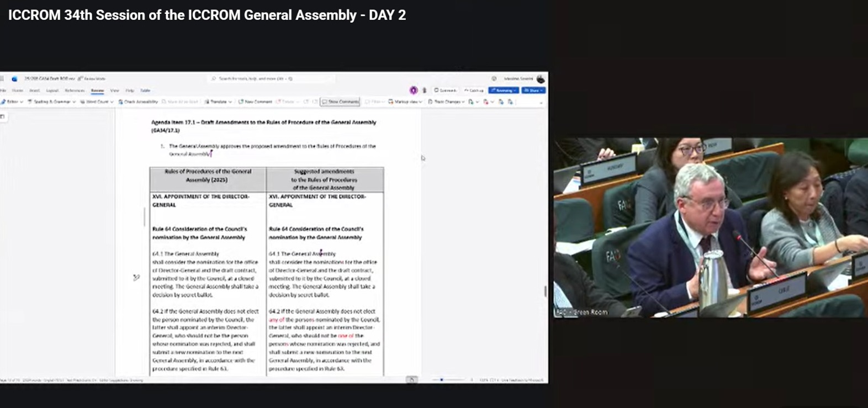Open the app launcher waffle icon
This screenshot has width=868, height=408.
[x=2, y=79]
